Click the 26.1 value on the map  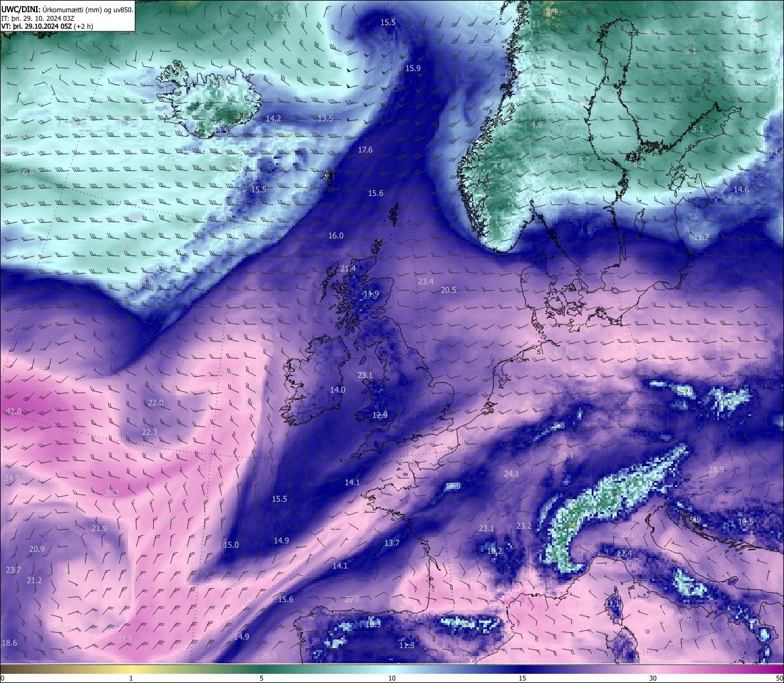click(566, 455)
